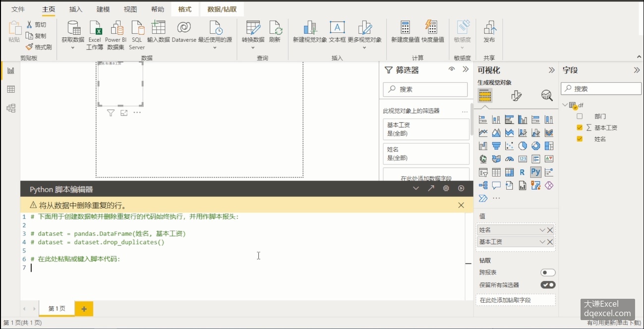
Task: Select the stacked bar chart visual
Action: point(483,119)
